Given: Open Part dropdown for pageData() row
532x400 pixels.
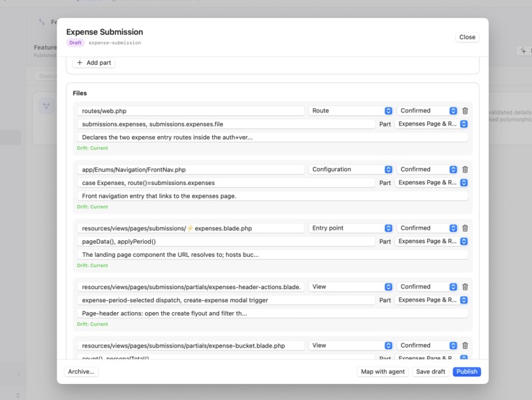Looking at the screenshot, I should click(431, 242).
